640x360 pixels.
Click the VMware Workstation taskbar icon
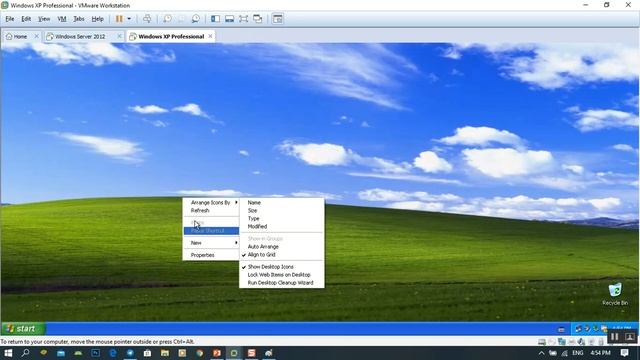[x=234, y=353]
